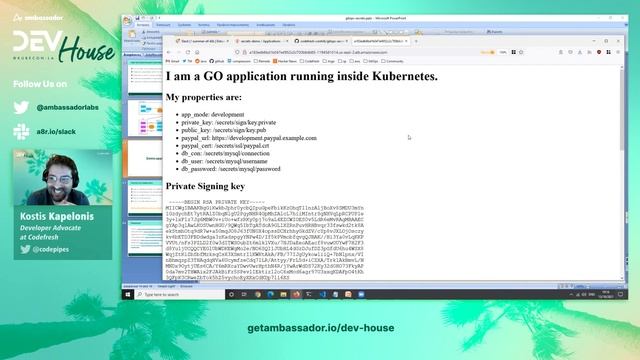Click the ENG language indicator in tray

click(591, 294)
